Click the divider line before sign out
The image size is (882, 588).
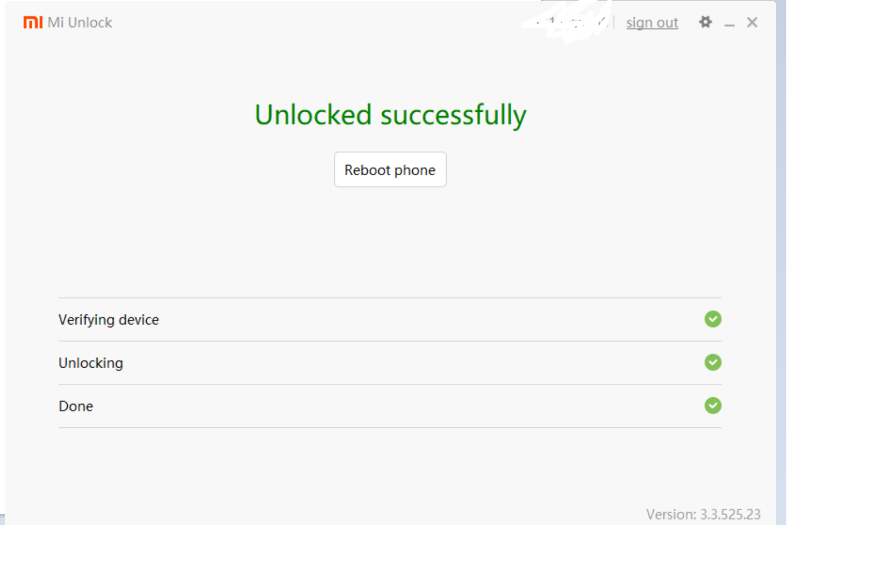[x=614, y=23]
